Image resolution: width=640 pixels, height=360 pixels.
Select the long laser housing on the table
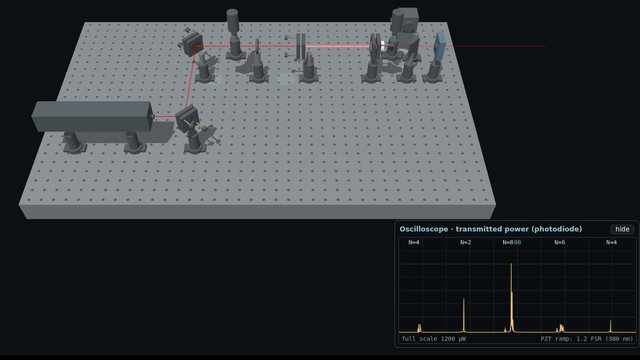(x=92, y=116)
